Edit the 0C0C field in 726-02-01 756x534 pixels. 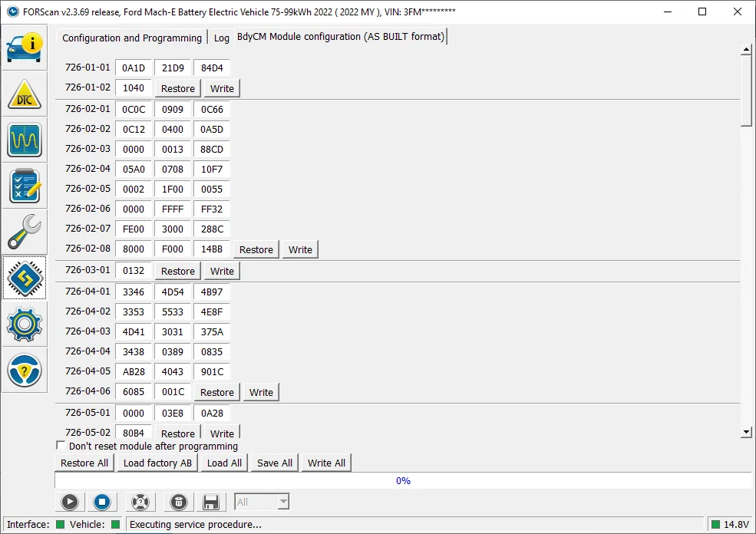(133, 110)
